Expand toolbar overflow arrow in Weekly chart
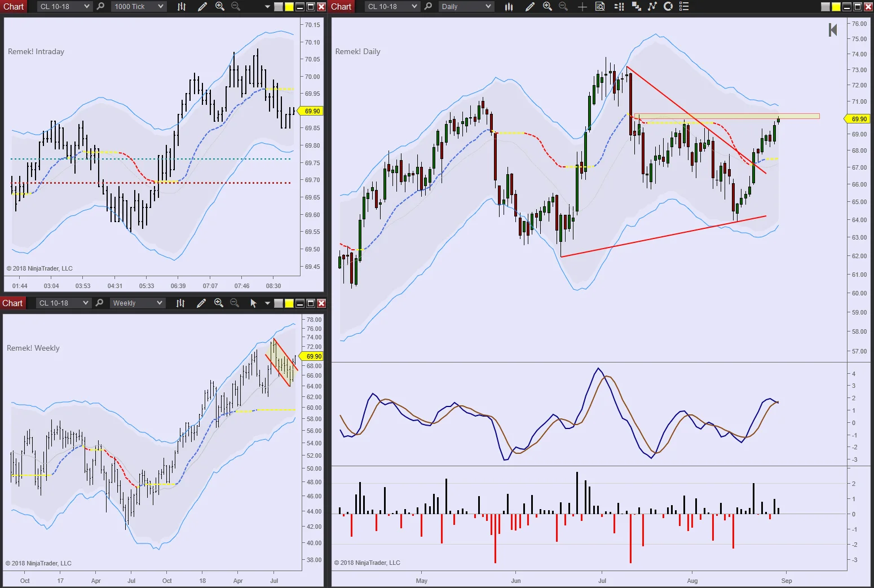 pyautogui.click(x=267, y=303)
